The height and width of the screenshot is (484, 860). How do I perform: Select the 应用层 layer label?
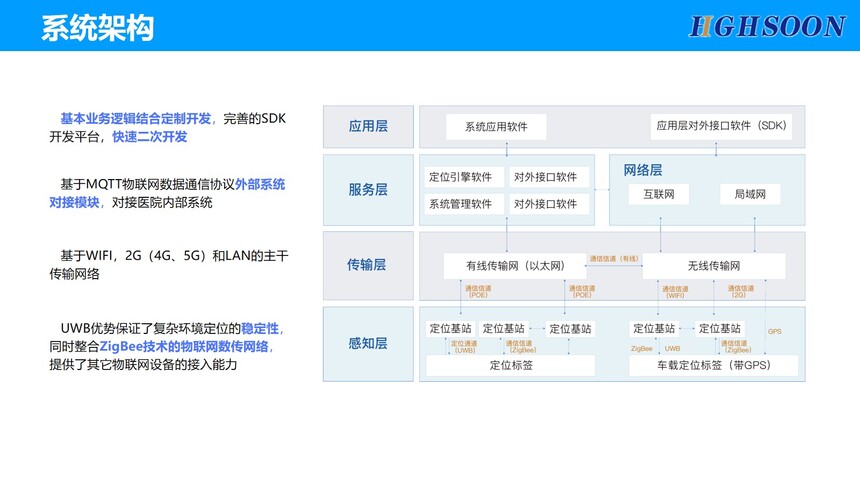point(367,127)
